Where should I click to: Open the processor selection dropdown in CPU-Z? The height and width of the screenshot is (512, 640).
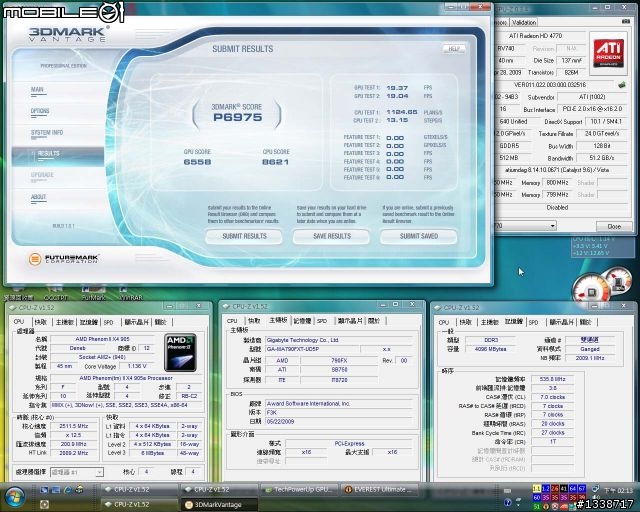[x=77, y=472]
